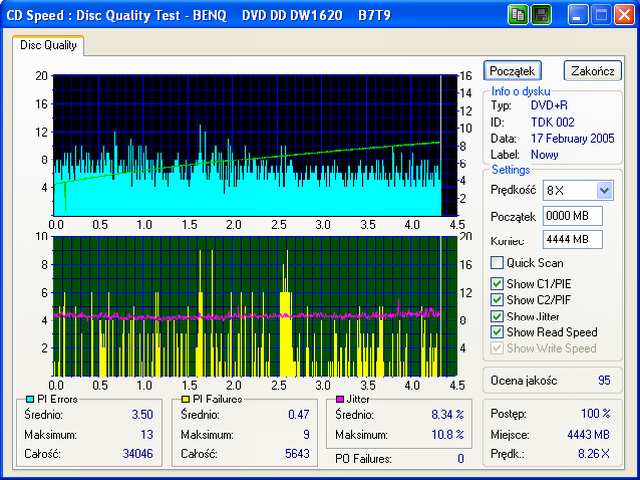Uncheck Show C1/PIE

pos(497,284)
